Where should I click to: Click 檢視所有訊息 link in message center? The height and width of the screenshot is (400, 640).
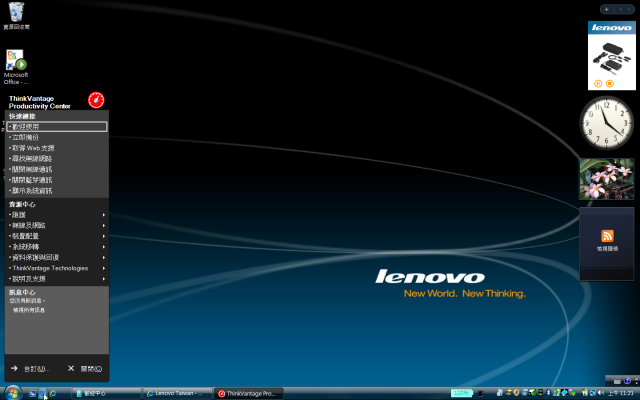tap(29, 310)
